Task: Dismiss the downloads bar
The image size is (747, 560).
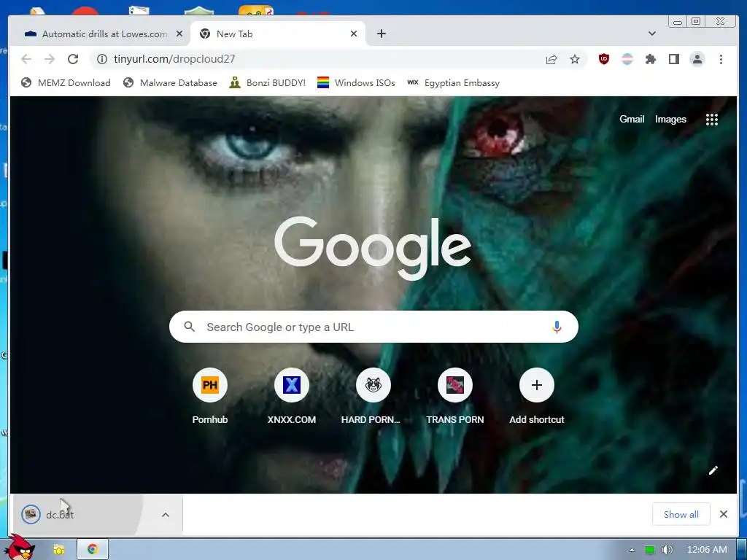Action: coord(724,514)
